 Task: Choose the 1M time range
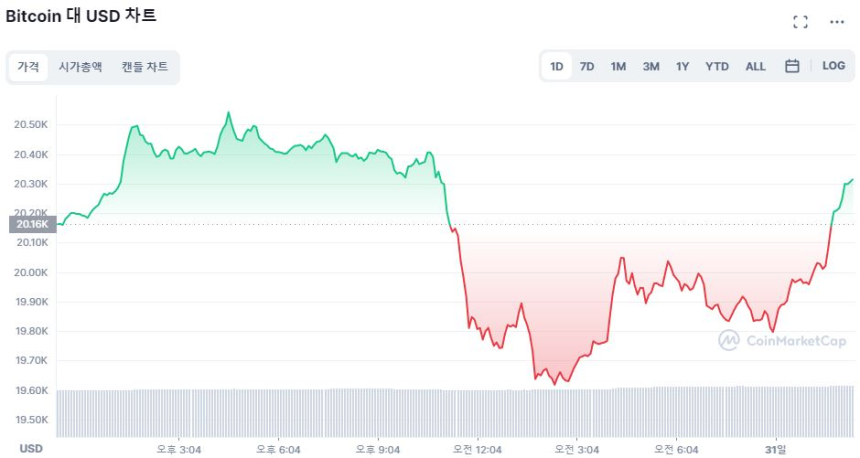coord(618,67)
